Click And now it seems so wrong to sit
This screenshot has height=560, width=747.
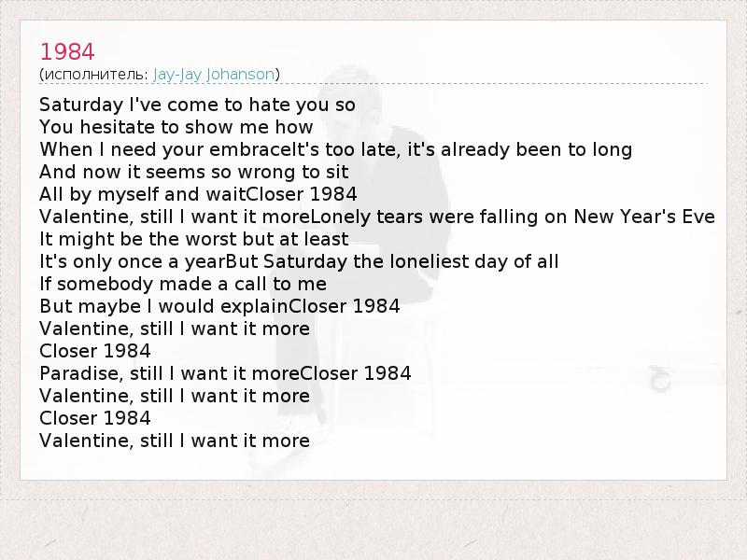click(193, 172)
